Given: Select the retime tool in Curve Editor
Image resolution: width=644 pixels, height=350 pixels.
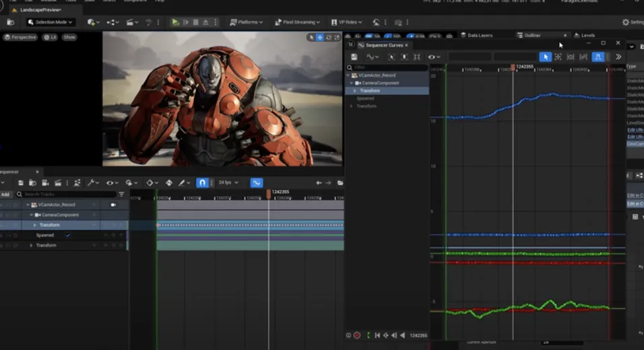Looking at the screenshot, I should (x=571, y=57).
